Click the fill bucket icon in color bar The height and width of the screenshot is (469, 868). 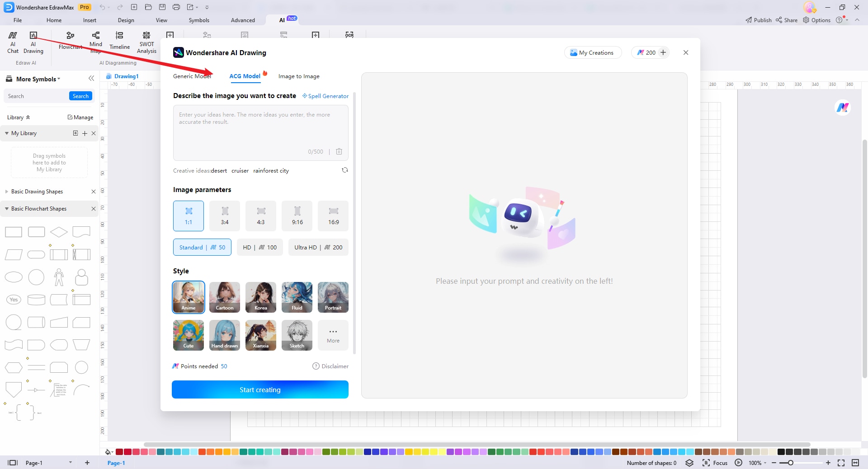click(108, 452)
